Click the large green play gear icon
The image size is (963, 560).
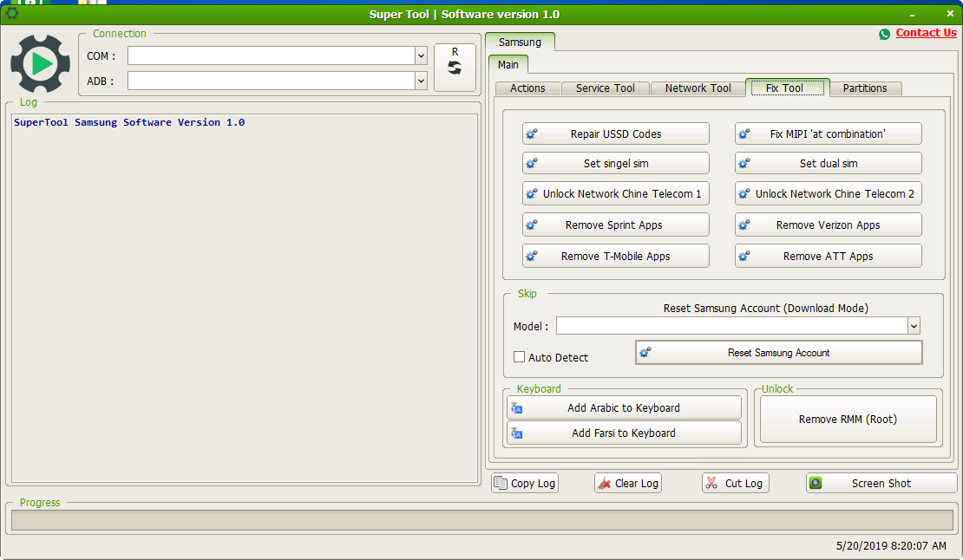(40, 64)
